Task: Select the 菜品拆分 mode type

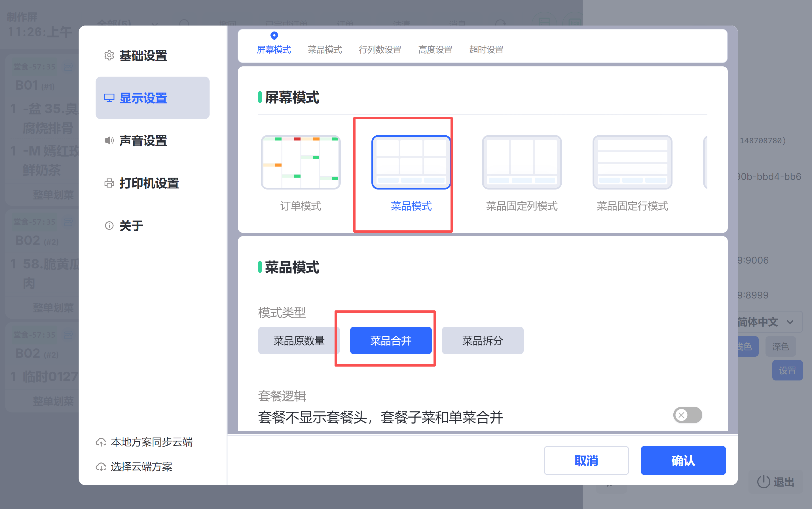Action: click(482, 340)
